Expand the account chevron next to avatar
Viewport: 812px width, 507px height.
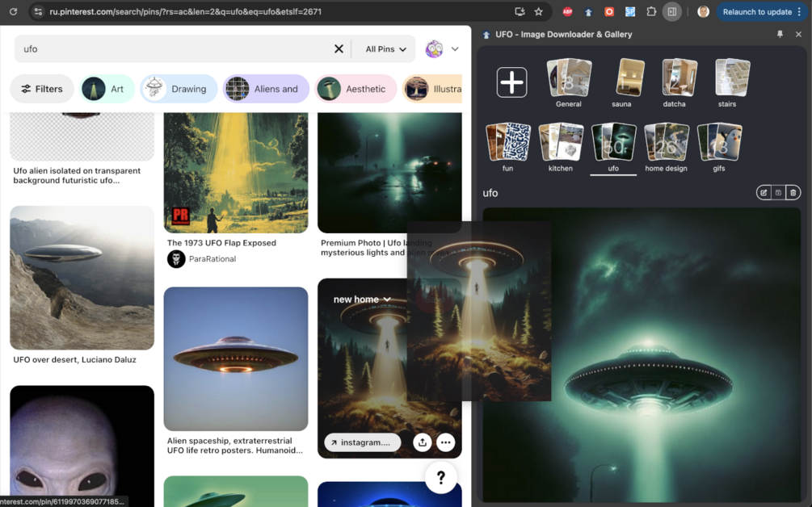[455, 49]
